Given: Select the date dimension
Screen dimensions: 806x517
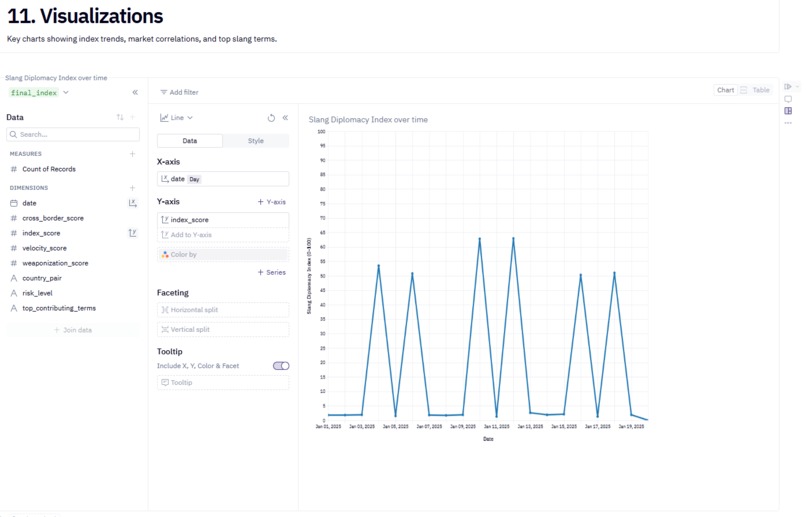Looking at the screenshot, I should coord(29,203).
